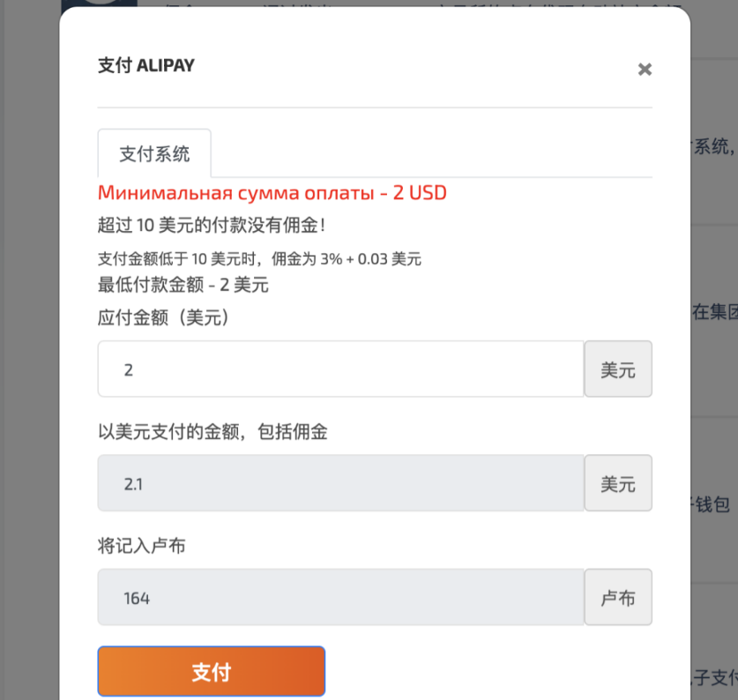Screen dimensions: 738x700
Task: Click the 美元 addon beside amount due
Action: pyautogui.click(x=618, y=369)
